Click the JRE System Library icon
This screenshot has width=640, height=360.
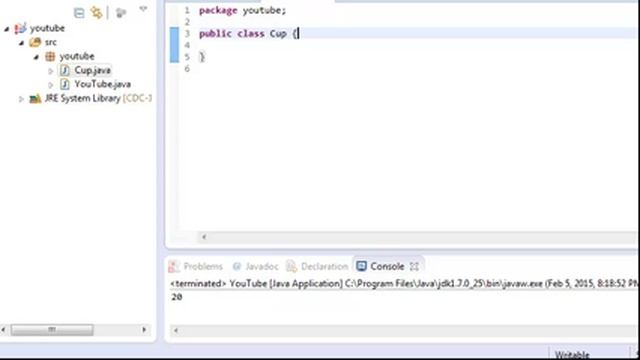click(x=35, y=98)
